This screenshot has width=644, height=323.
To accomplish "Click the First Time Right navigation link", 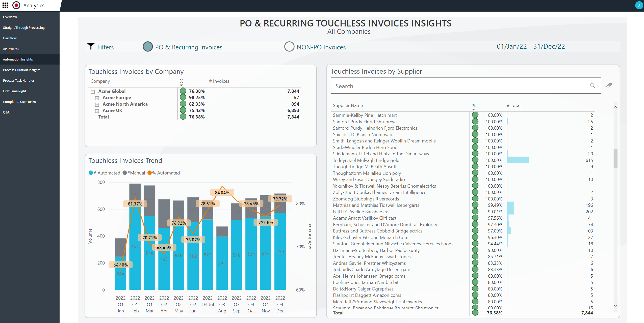I will (14, 91).
